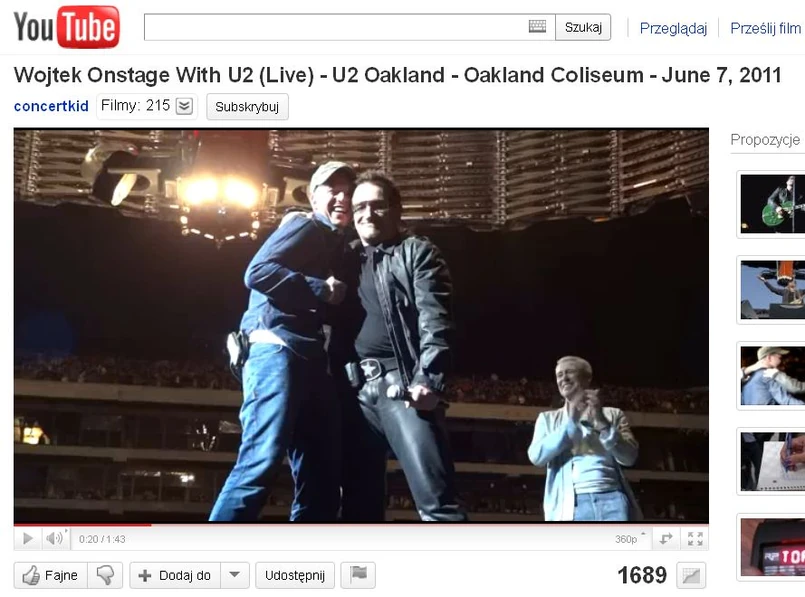Expand the Dodaj do dropdown arrow
Screen dimensions: 805x597
click(x=235, y=575)
